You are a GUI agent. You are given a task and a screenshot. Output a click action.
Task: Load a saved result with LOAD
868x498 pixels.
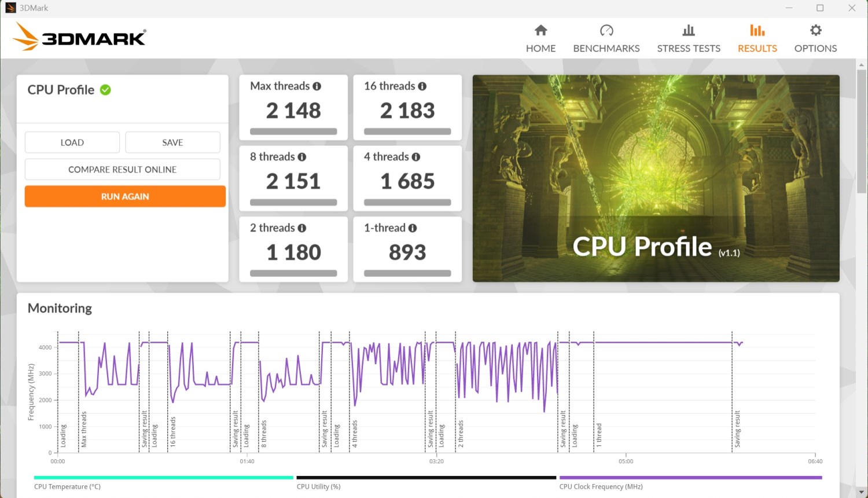coord(72,142)
